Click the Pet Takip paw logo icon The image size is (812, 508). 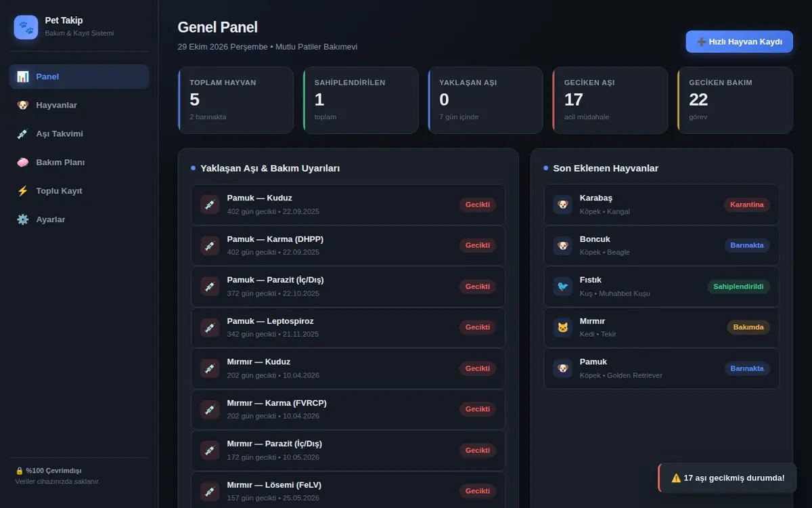pos(26,27)
